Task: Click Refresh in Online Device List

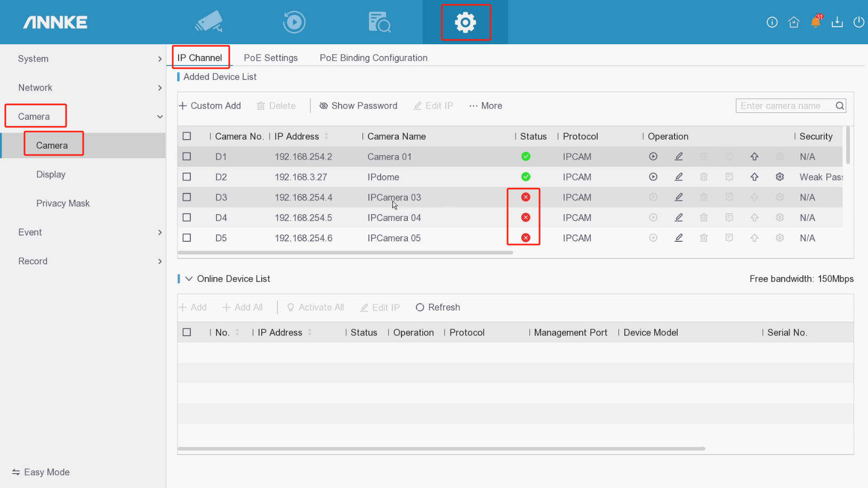Action: pos(438,307)
